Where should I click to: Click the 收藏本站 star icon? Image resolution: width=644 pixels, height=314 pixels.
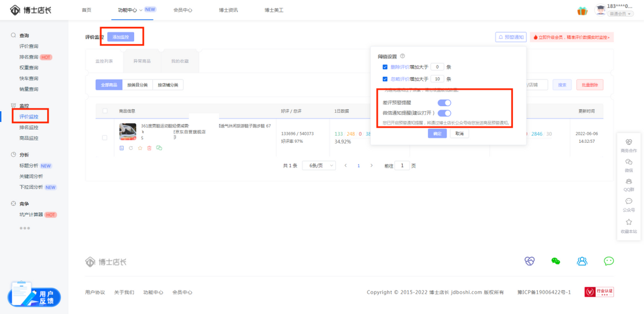point(628,222)
